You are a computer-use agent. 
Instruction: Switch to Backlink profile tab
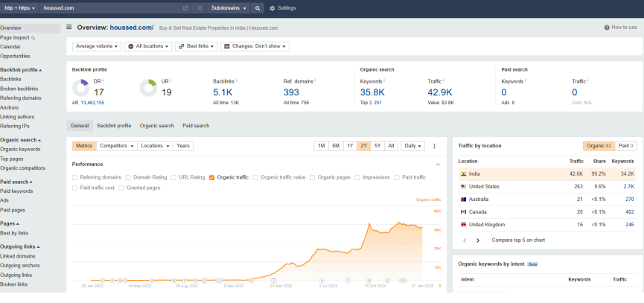[x=114, y=126]
